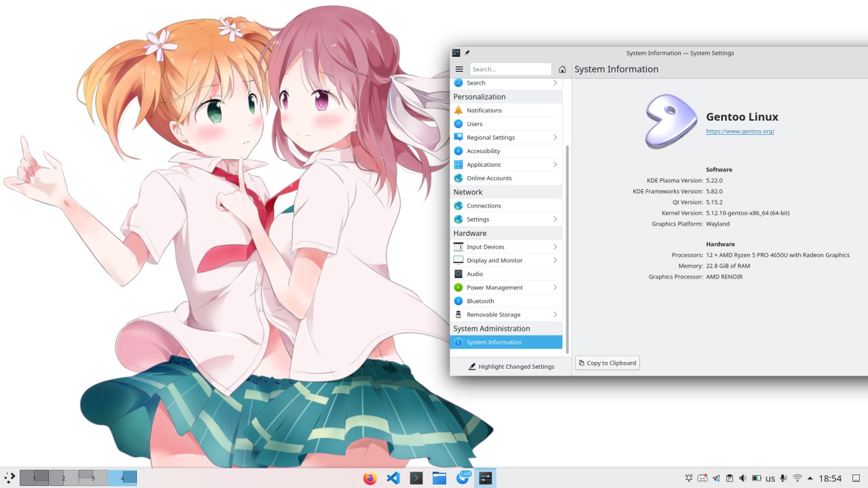
Task: Click the 18:54 clock in the panel
Action: 831,479
